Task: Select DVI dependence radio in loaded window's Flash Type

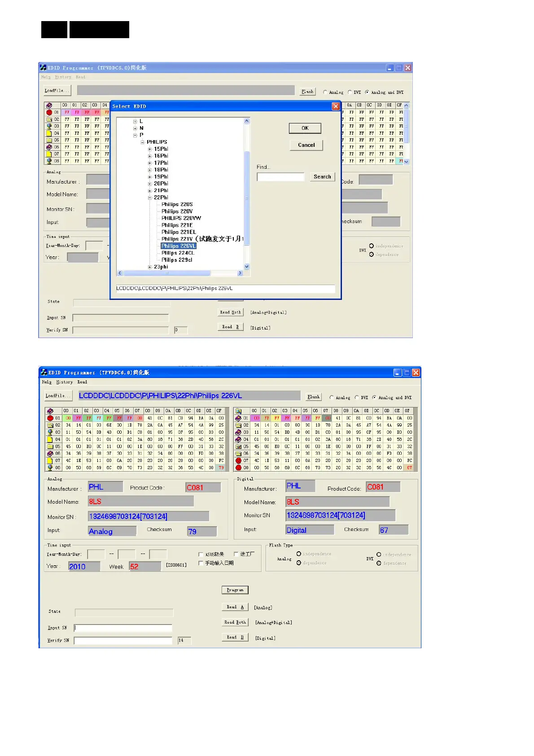Action: (379, 563)
